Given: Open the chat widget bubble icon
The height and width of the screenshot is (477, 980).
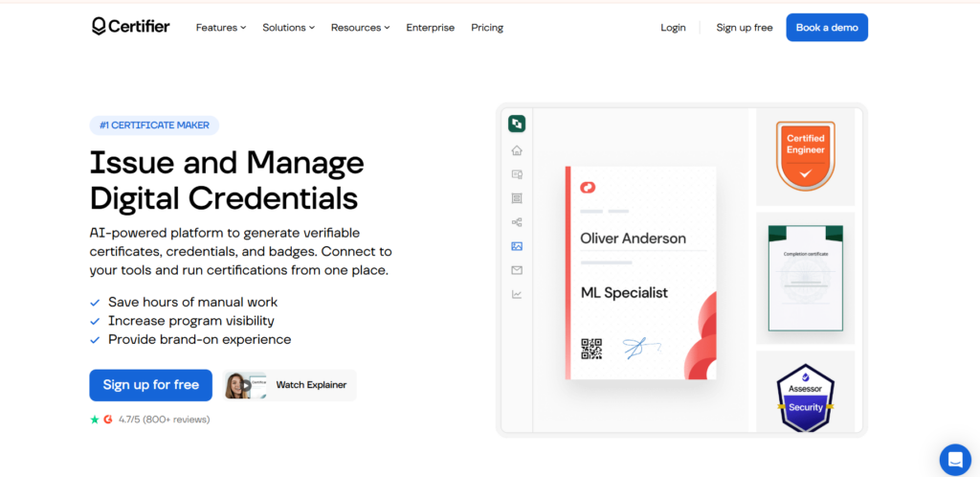Looking at the screenshot, I should pos(955,460).
